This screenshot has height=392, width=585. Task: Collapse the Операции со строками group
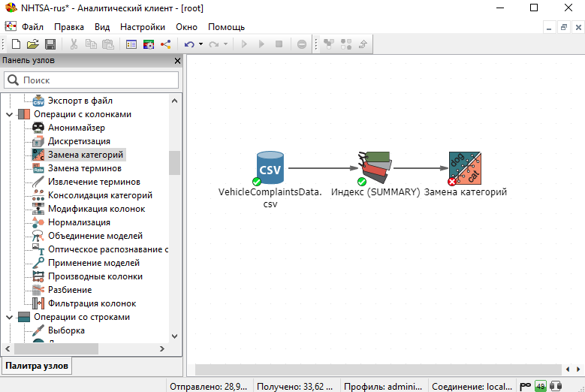click(x=9, y=317)
